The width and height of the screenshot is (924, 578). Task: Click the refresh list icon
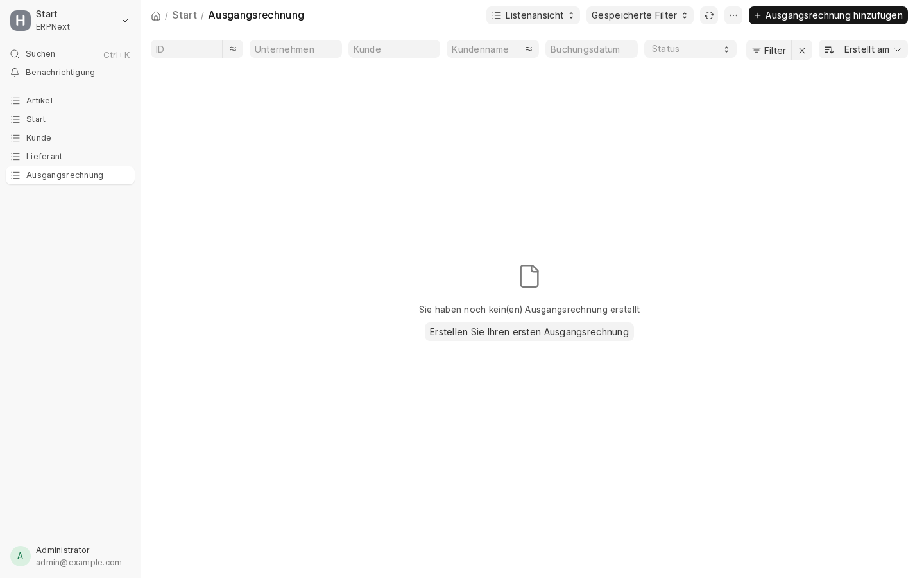point(709,15)
